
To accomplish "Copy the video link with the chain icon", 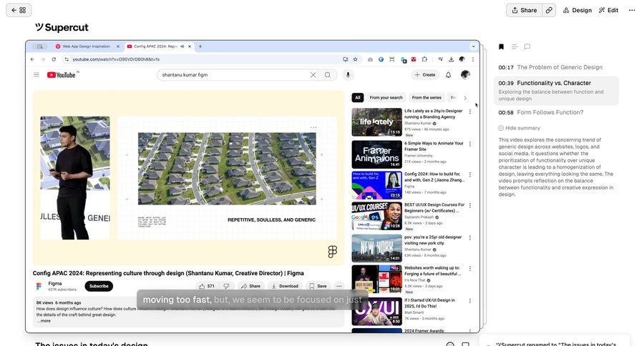I will [549, 10].
